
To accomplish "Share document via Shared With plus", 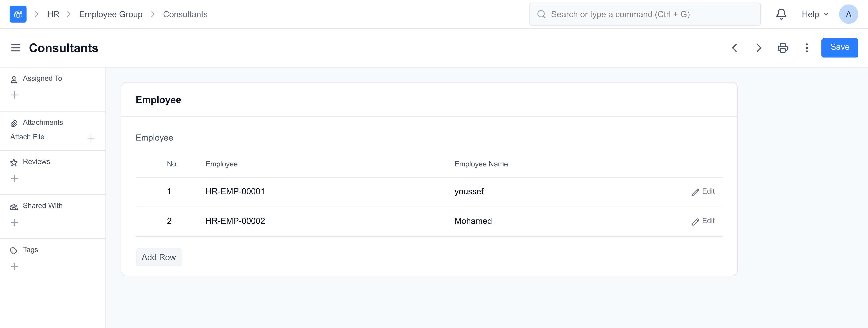I will (14, 222).
